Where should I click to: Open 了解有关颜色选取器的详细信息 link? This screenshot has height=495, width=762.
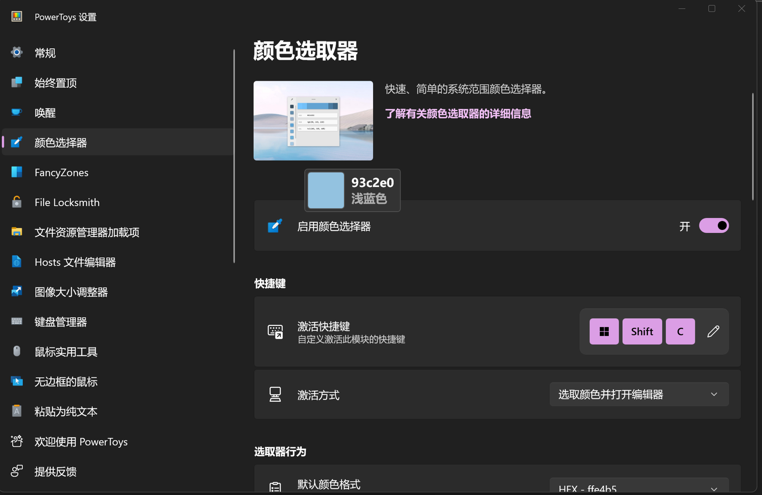[458, 114]
